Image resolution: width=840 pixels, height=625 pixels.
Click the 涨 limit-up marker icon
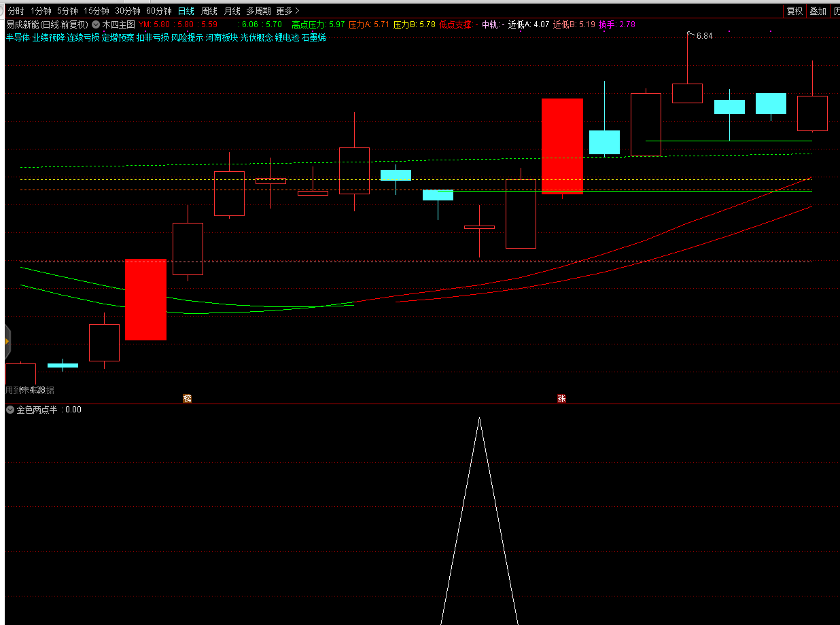pyautogui.click(x=562, y=398)
